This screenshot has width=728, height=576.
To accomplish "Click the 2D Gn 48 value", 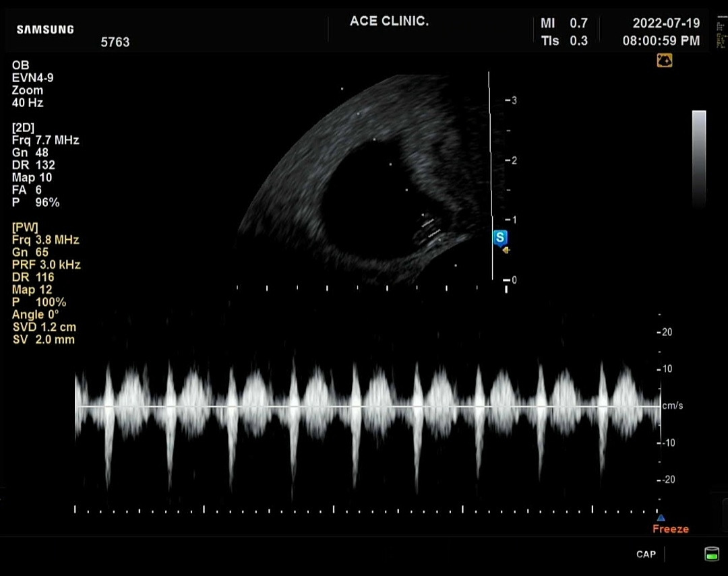I will pyautogui.click(x=30, y=153).
